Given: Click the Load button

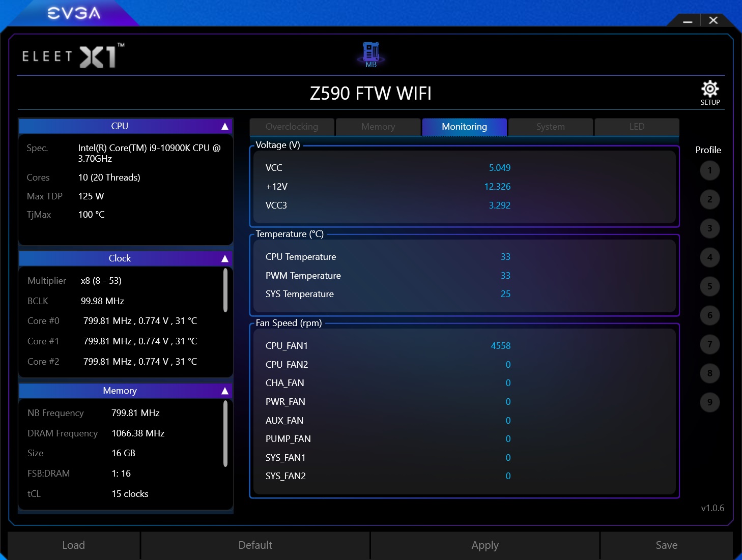Looking at the screenshot, I should (x=73, y=545).
